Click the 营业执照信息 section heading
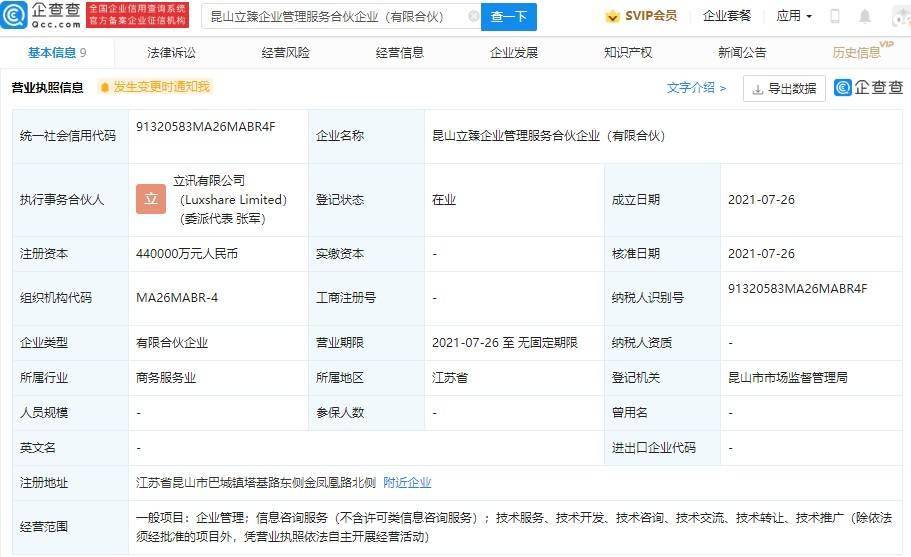This screenshot has width=911, height=557. tap(48, 88)
